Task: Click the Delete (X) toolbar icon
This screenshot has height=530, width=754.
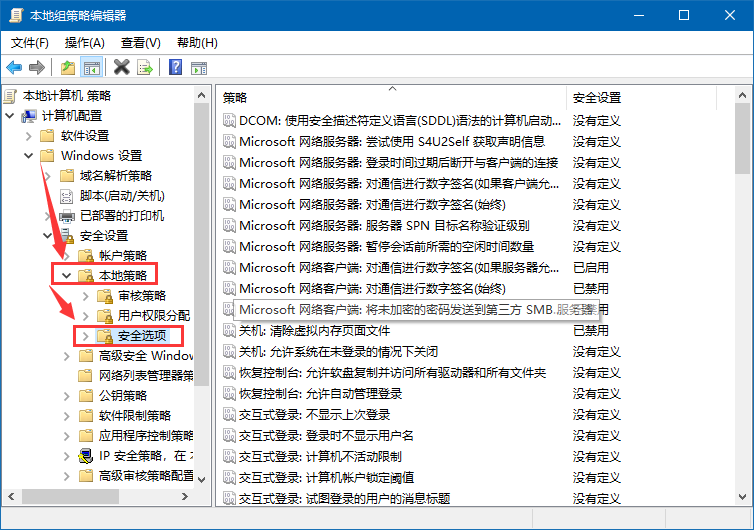Action: (121, 67)
